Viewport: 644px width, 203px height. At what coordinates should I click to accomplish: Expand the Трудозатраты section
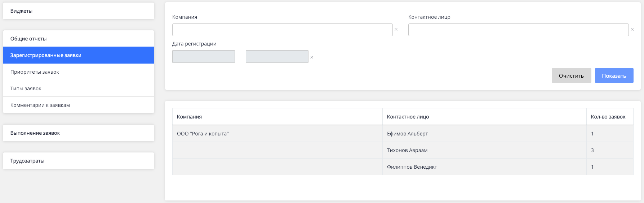point(78,161)
